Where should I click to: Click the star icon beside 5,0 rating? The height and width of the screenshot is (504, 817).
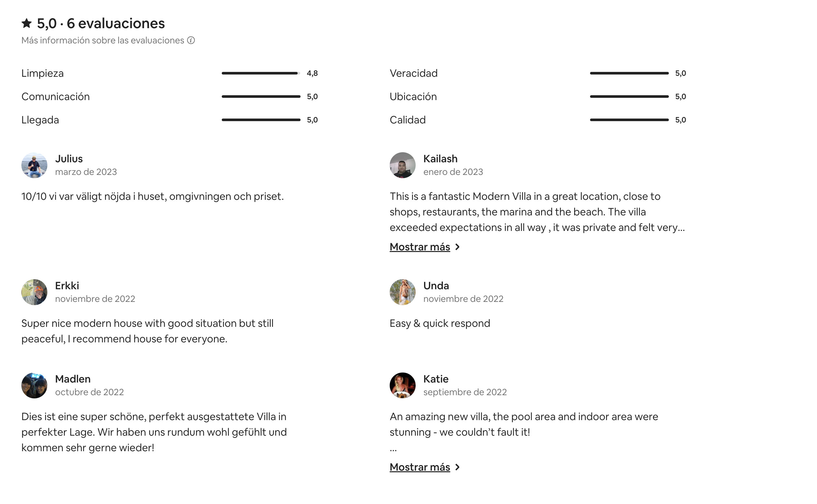[x=27, y=23]
